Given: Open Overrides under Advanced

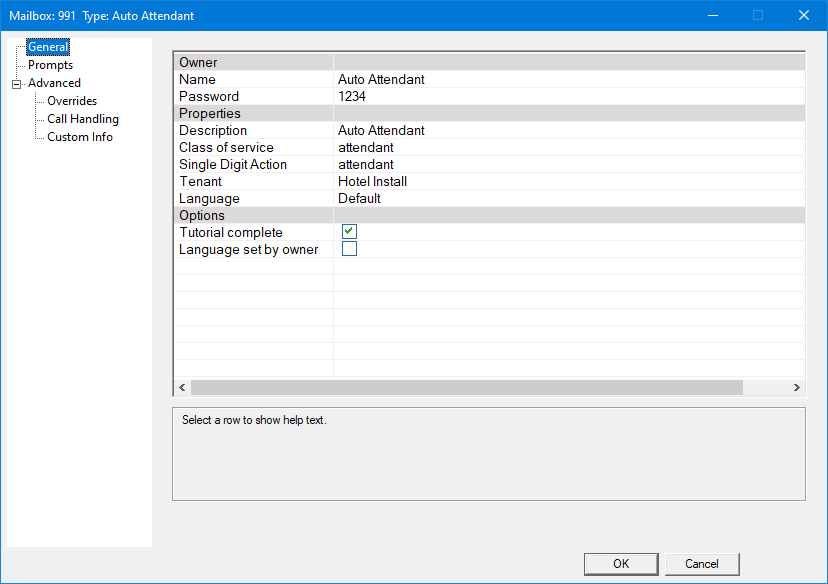Looking at the screenshot, I should [x=72, y=101].
